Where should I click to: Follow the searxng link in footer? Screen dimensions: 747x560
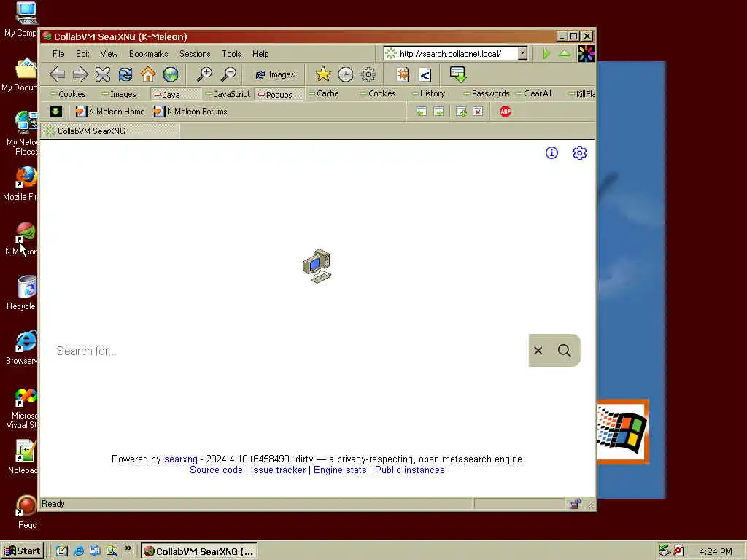181,459
